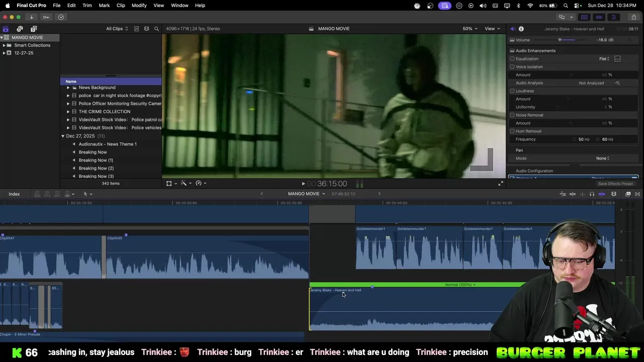Show or hide the Browser panel
The width and height of the screenshot is (644, 362).
[584, 17]
